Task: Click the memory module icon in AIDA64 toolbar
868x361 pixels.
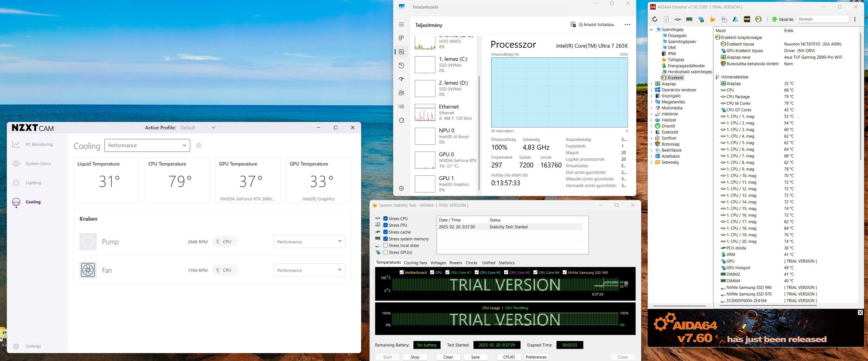Action: [689, 19]
